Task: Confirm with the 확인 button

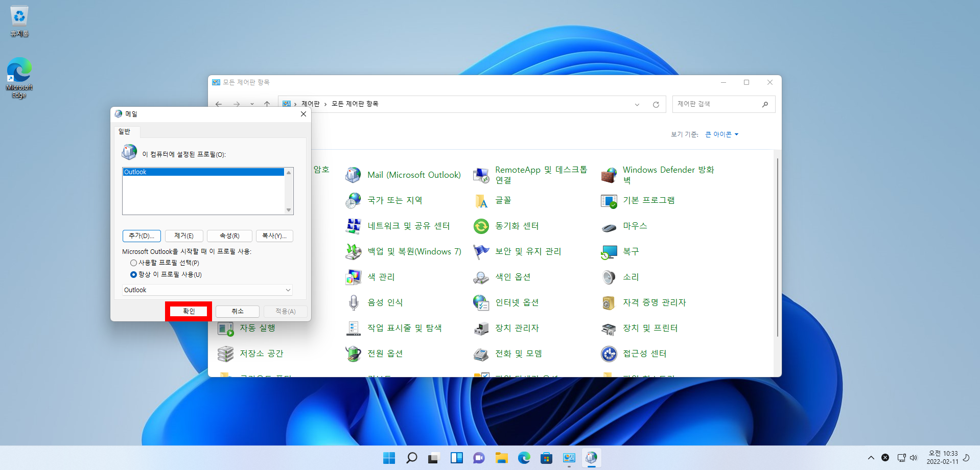Action: (x=189, y=311)
